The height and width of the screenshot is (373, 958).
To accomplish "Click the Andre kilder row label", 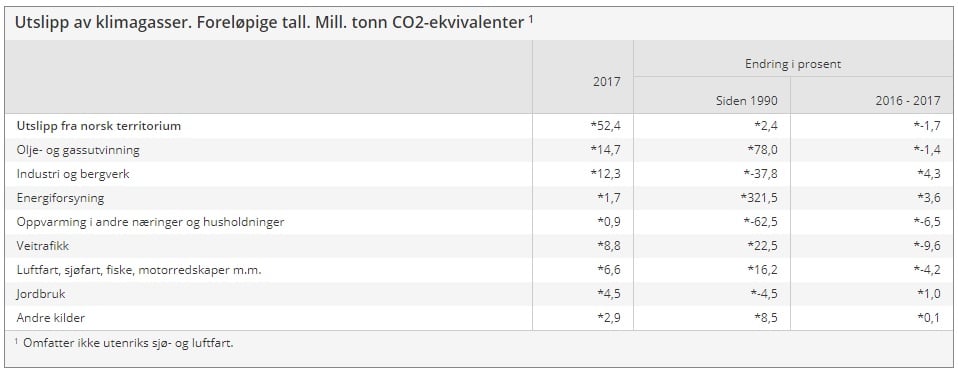I will pyautogui.click(x=50, y=318).
